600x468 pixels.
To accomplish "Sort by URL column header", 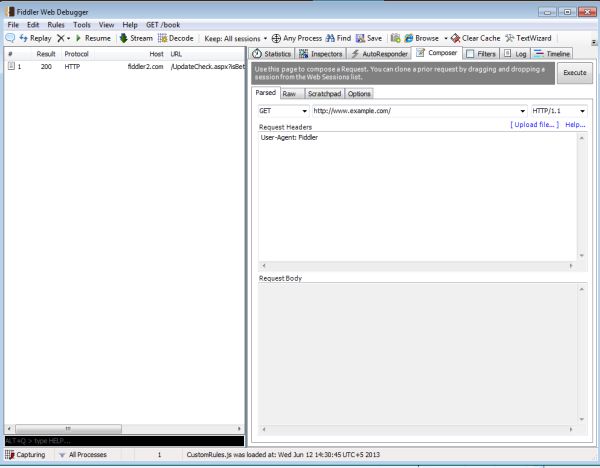I will tap(176, 54).
